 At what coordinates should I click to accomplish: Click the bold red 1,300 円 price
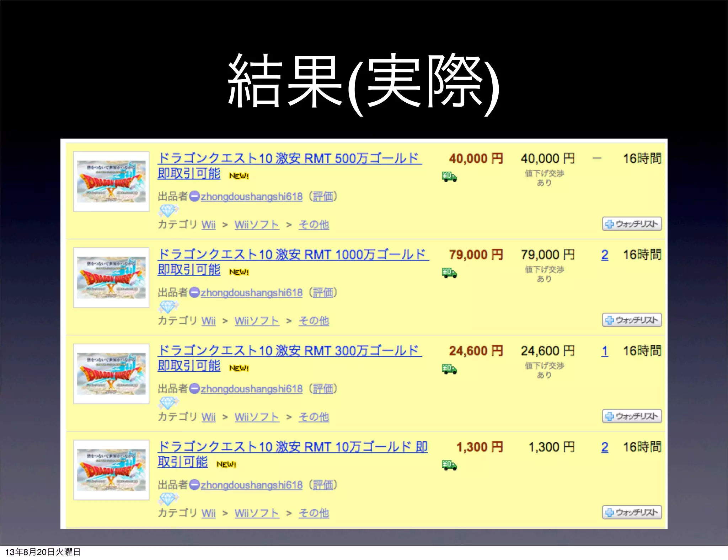[x=480, y=447]
